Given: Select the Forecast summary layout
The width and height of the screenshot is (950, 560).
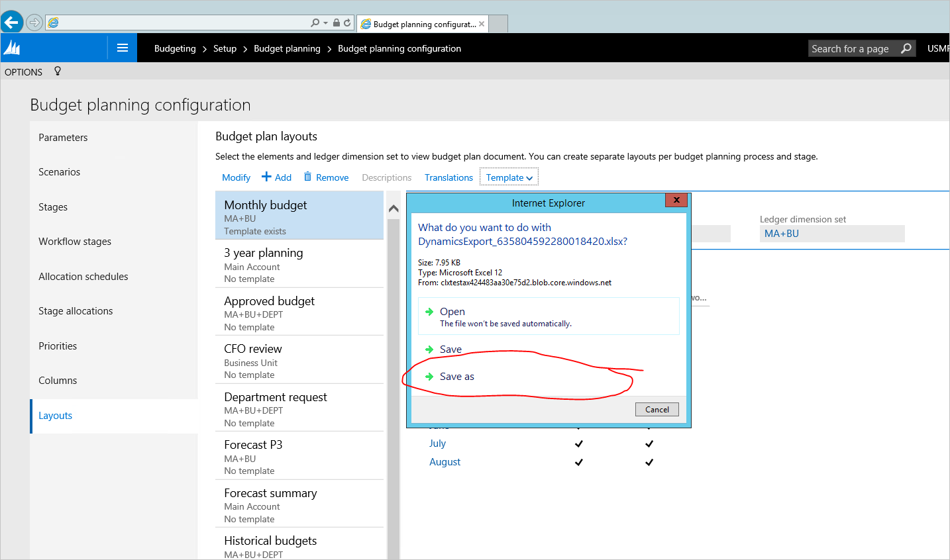Looking at the screenshot, I should [x=299, y=504].
